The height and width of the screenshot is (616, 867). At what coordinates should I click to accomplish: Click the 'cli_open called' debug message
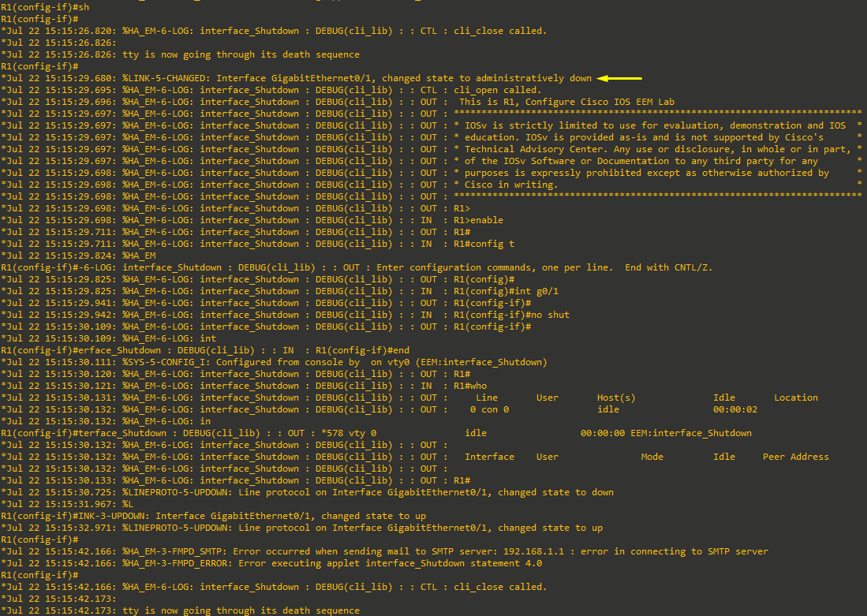point(497,90)
